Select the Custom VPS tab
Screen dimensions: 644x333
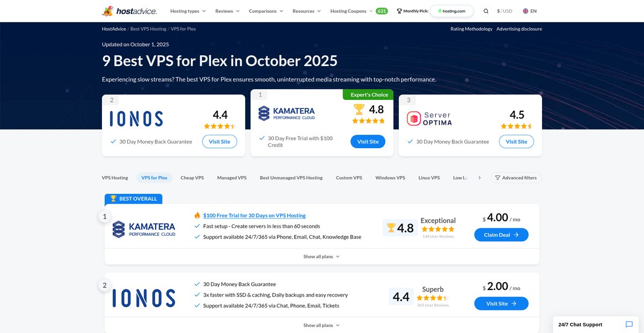[x=349, y=178]
